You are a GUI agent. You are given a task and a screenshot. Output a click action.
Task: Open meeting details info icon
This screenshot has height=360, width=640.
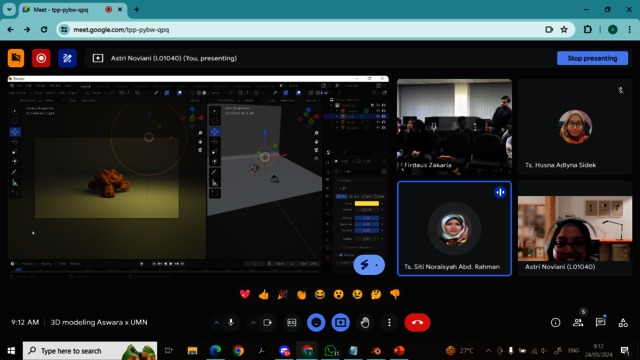coord(556,322)
